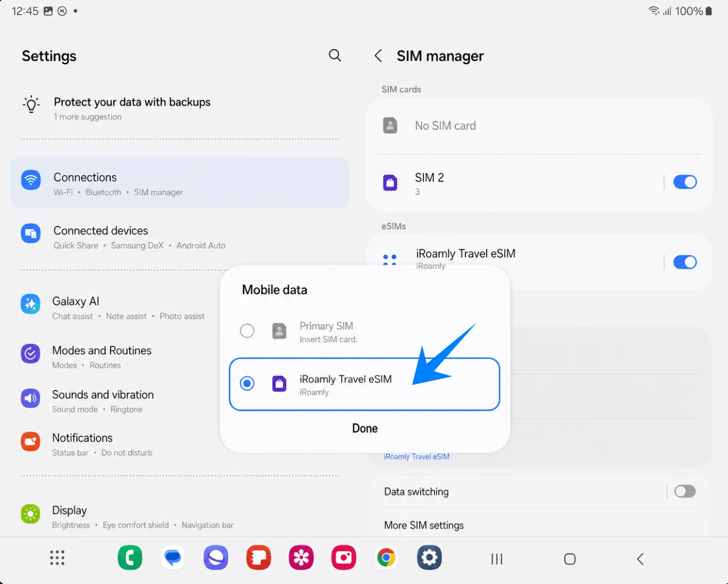This screenshot has width=728, height=584.
Task: Go back from SIM manager
Action: (x=379, y=56)
